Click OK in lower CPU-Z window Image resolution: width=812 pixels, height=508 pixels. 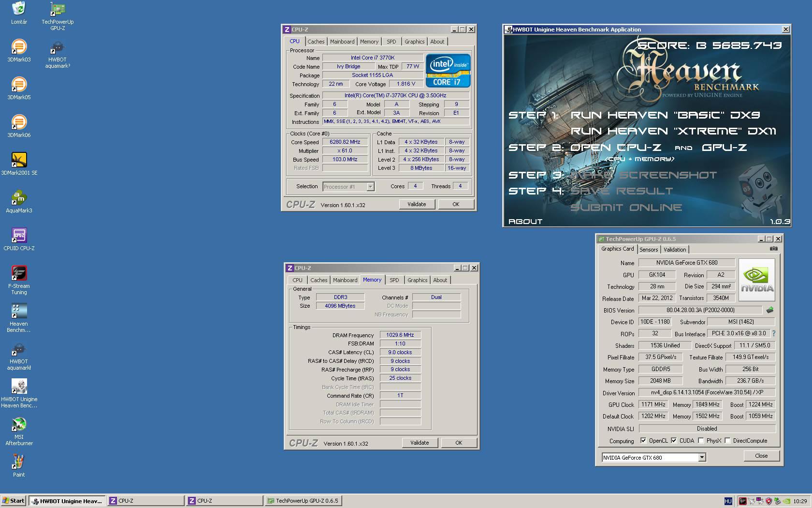(459, 443)
